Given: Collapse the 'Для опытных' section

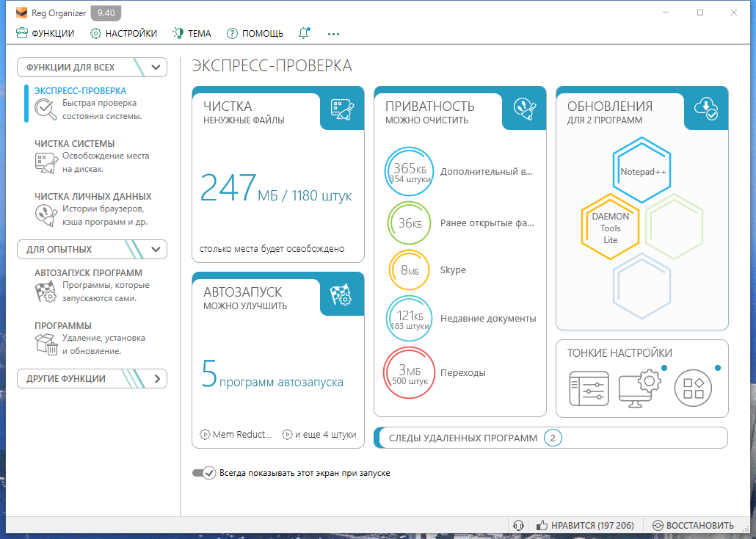Looking at the screenshot, I should 154,249.
